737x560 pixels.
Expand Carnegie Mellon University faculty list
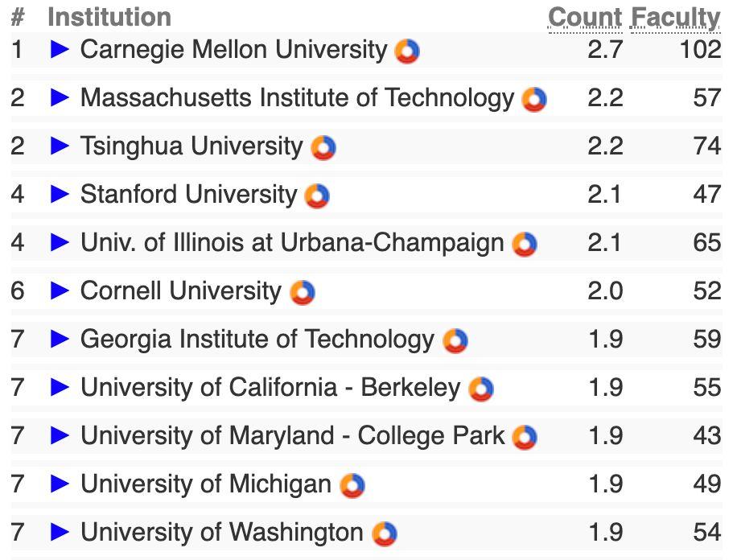pyautogui.click(x=60, y=50)
